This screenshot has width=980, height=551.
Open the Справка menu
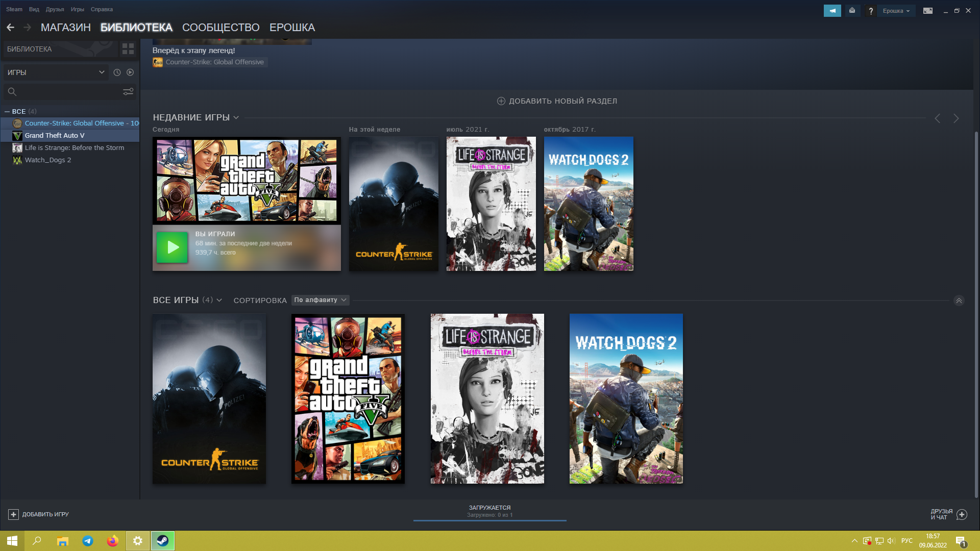click(102, 9)
